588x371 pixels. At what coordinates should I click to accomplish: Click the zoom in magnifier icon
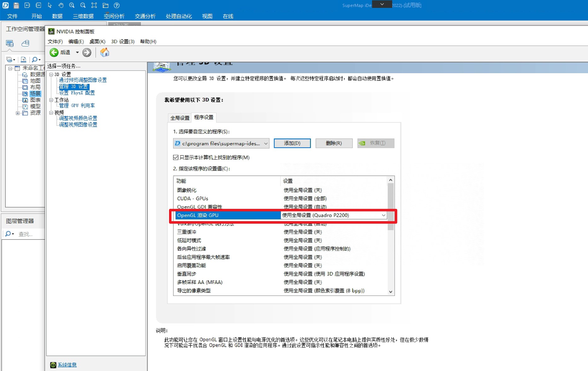72,5
